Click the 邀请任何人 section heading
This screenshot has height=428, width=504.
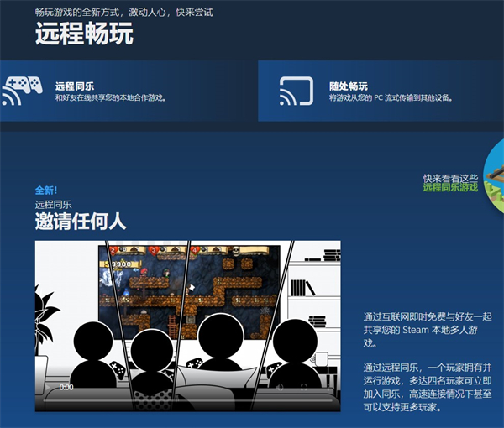tap(80, 222)
